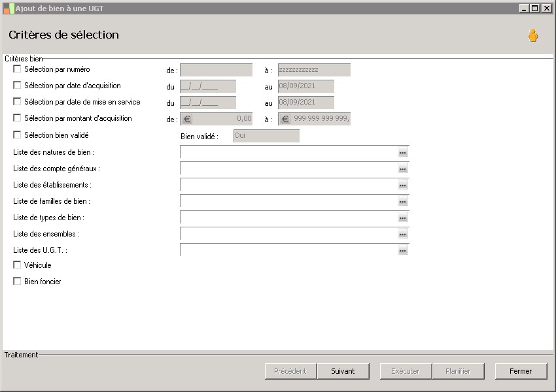Click euro icon in minimum acquisition amount field
The height and width of the screenshot is (392, 556).
tap(187, 120)
